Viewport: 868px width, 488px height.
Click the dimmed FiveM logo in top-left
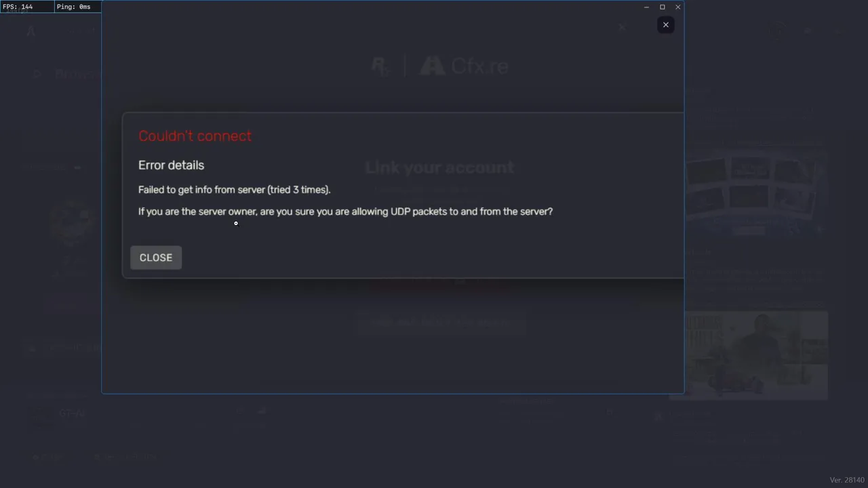coord(31,30)
